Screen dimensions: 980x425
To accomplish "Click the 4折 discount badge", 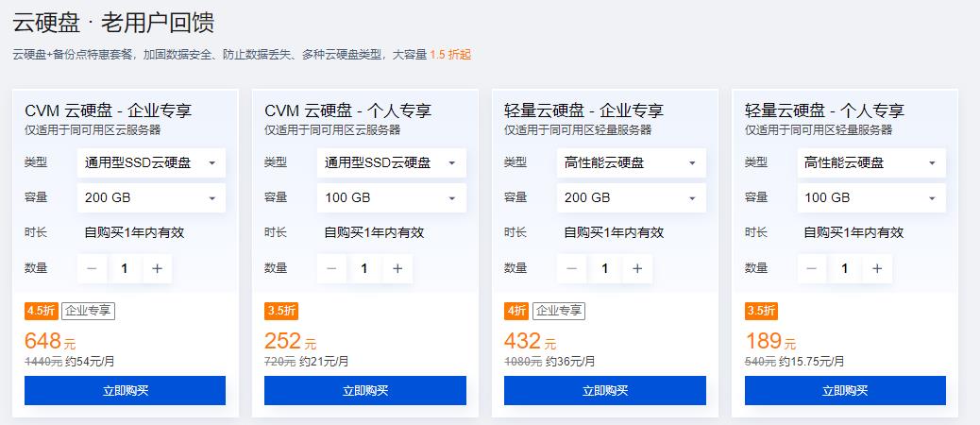I will coord(516,311).
